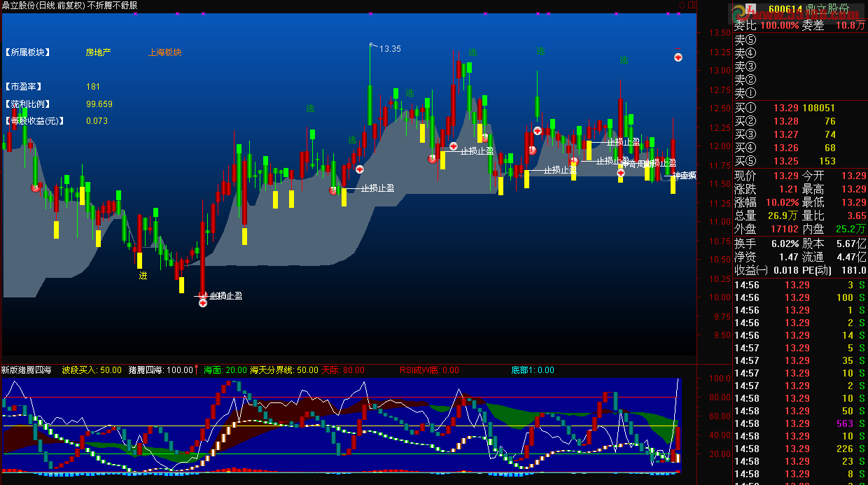Select 换手 6.02% value
This screenshot has width=868, height=485.
point(785,244)
